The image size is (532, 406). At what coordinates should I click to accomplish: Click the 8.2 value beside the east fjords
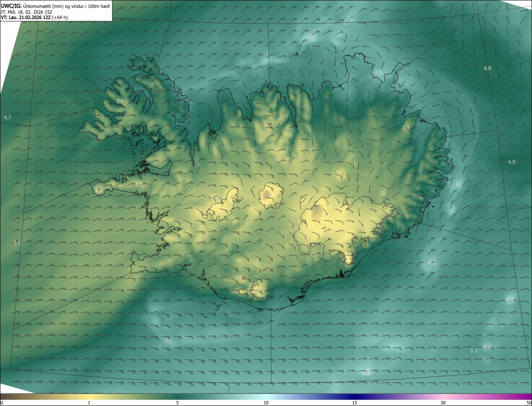(459, 184)
